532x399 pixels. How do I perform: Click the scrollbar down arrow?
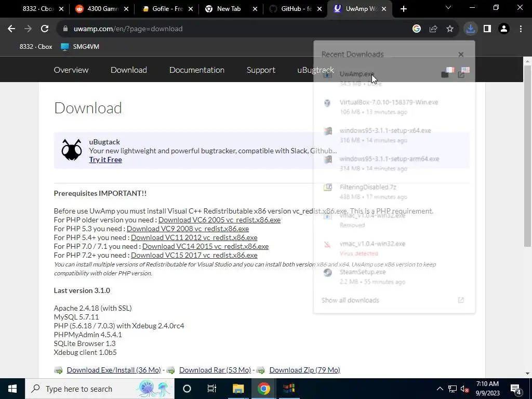(x=527, y=373)
